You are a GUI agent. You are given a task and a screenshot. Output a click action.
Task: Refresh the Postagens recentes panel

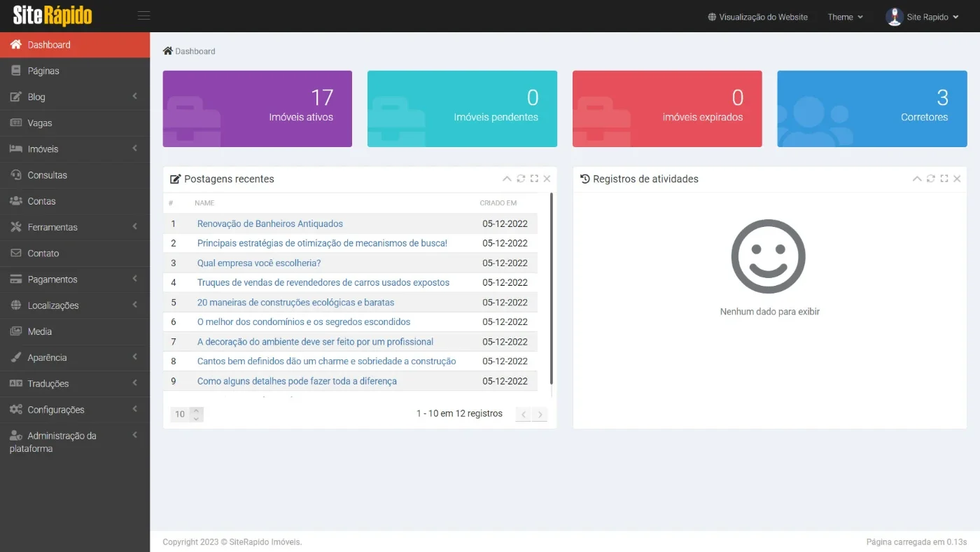click(521, 179)
